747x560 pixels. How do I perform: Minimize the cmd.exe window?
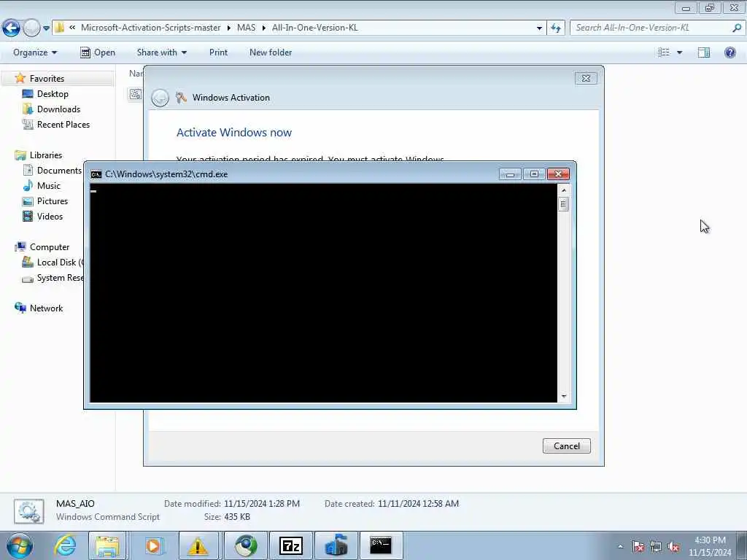(x=510, y=174)
